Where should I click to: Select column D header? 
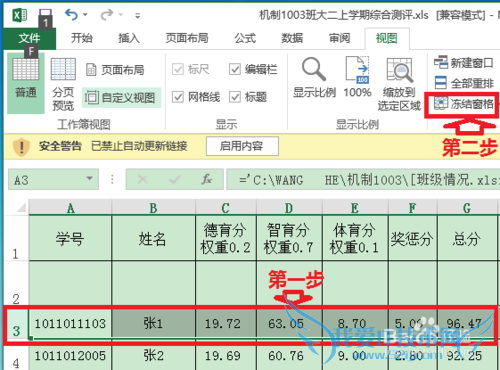(x=289, y=208)
